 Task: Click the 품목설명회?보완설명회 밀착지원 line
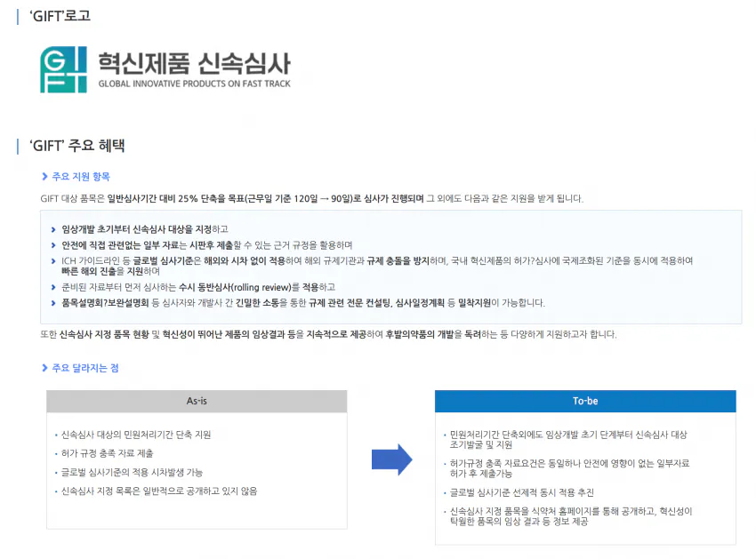point(303,303)
